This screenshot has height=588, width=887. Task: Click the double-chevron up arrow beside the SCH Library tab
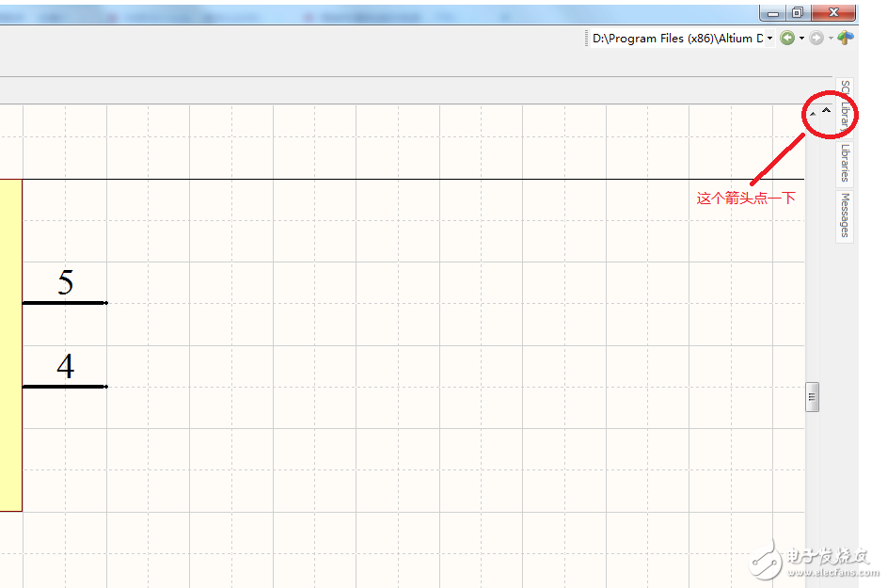click(x=827, y=110)
